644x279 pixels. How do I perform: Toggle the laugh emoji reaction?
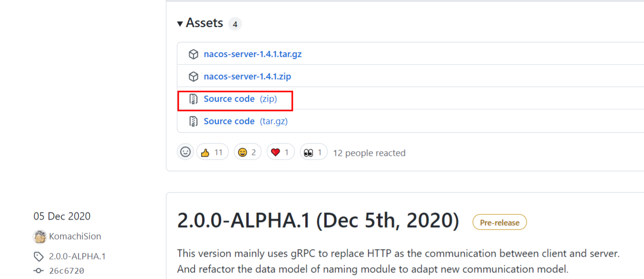coord(247,153)
